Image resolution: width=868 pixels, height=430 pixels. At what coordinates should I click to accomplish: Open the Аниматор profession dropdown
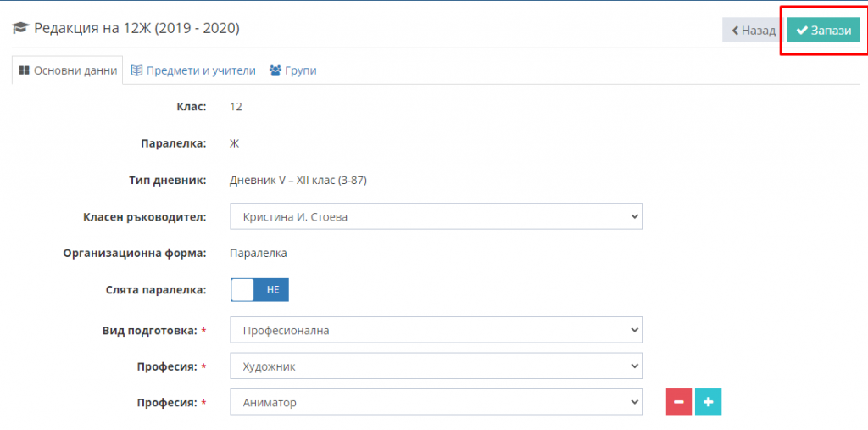tap(437, 402)
